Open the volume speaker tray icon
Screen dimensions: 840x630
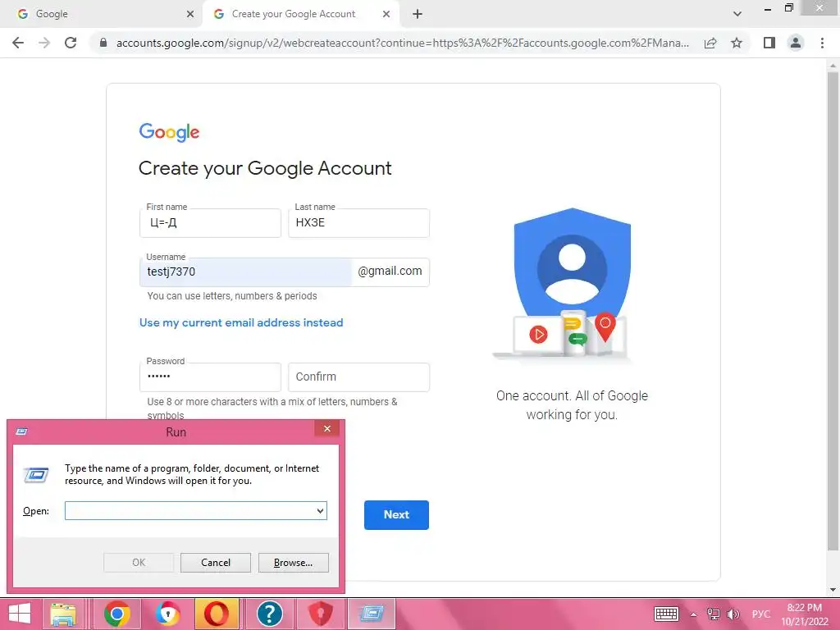pos(733,614)
